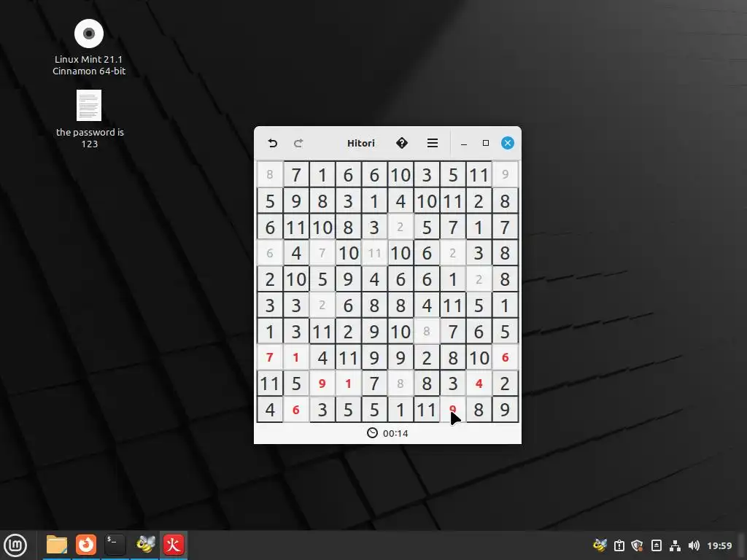Paint the 7 next to the top-left greyed 8
Image resolution: width=747 pixels, height=560 pixels.
[296, 174]
